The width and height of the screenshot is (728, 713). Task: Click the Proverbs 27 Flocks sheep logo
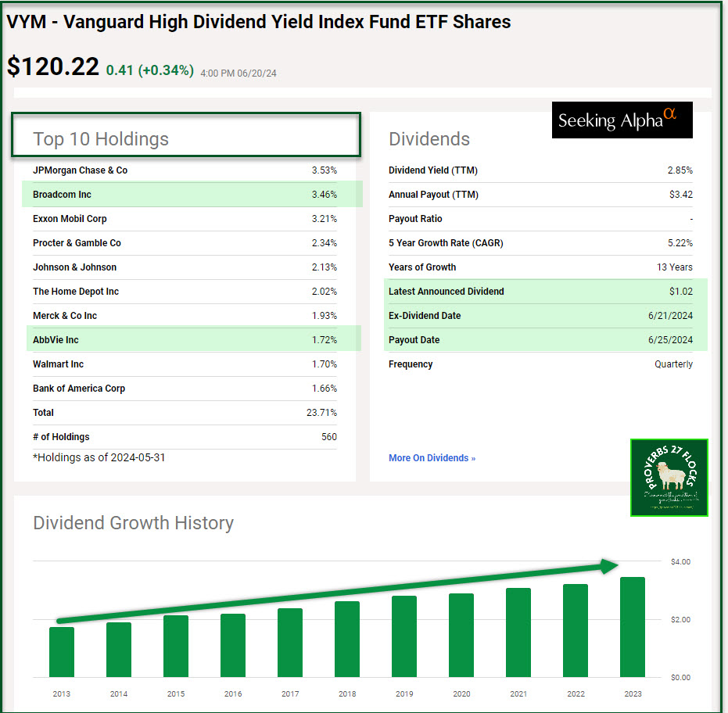click(x=669, y=478)
